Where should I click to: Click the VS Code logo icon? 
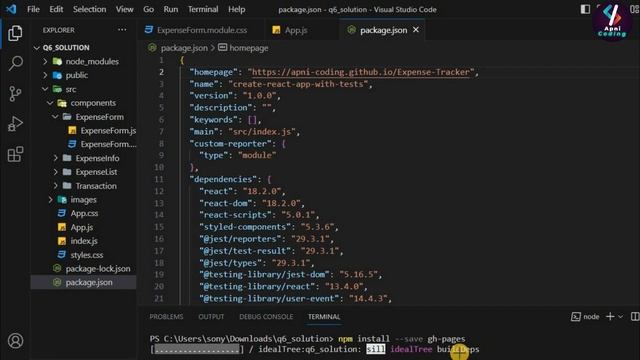pyautogui.click(x=11, y=9)
